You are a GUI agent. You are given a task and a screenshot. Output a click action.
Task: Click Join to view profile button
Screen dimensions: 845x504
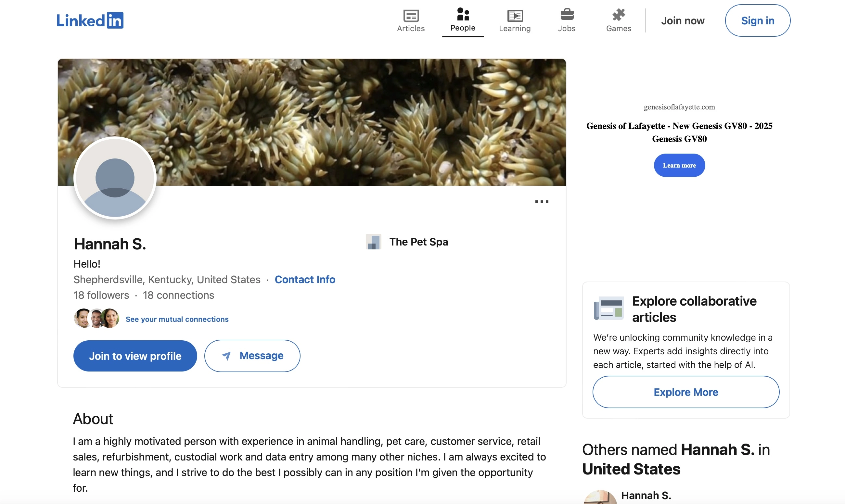(135, 356)
